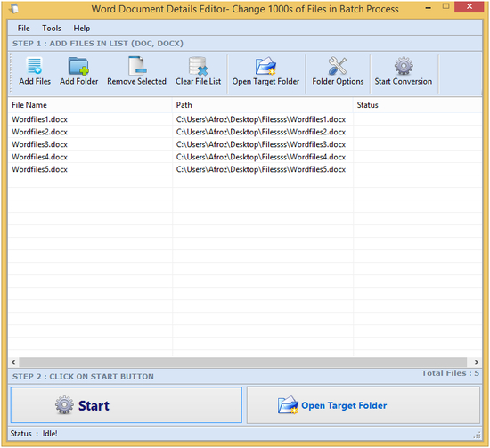Click the path of Wordfiles5.docx

(x=261, y=169)
